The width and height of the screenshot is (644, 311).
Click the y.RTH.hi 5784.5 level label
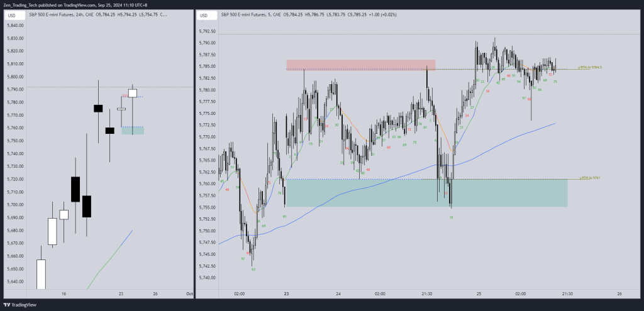coord(591,67)
